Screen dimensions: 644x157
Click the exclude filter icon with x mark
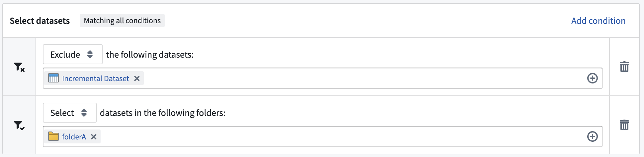pyautogui.click(x=19, y=67)
